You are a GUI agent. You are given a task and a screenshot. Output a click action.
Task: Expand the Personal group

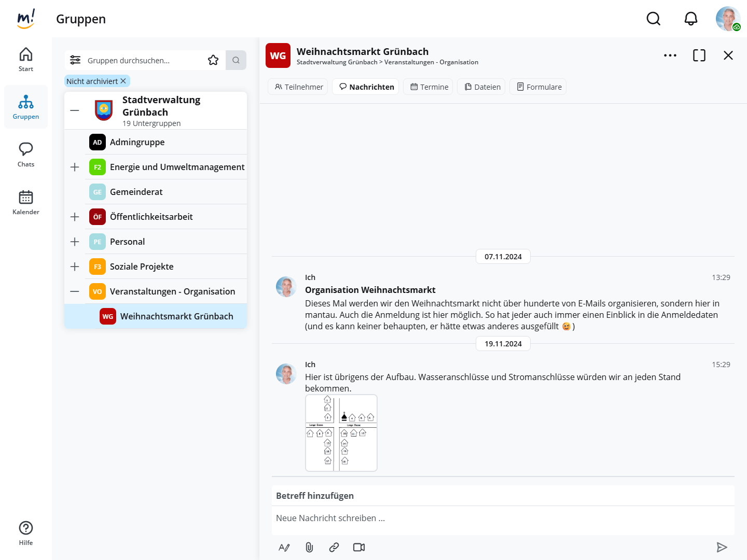click(75, 242)
